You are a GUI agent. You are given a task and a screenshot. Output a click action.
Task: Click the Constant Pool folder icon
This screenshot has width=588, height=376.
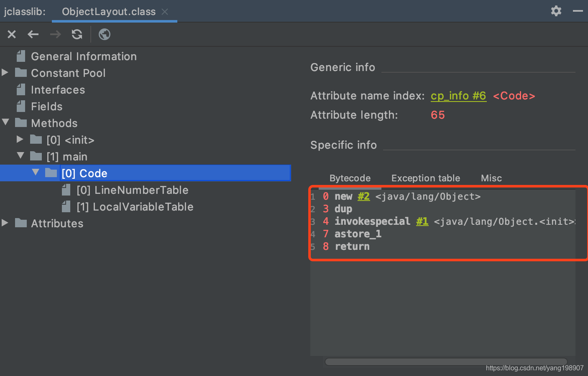(21, 73)
